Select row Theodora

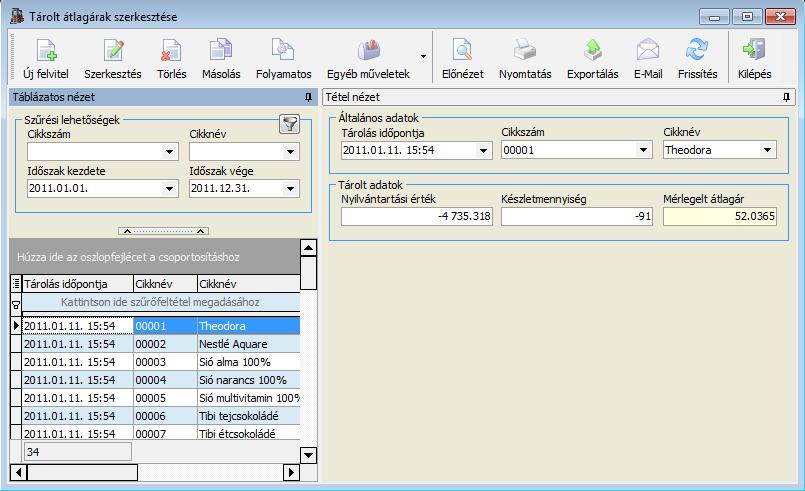pyautogui.click(x=161, y=326)
